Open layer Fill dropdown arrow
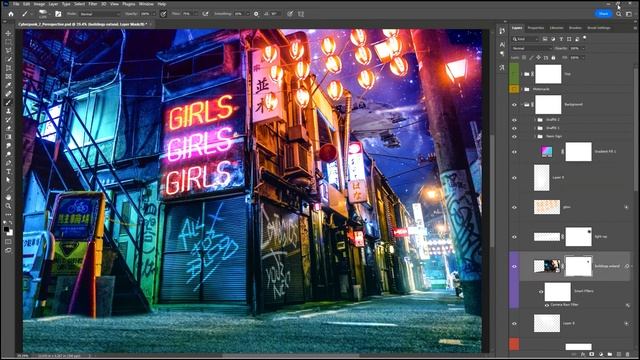 pos(582,58)
